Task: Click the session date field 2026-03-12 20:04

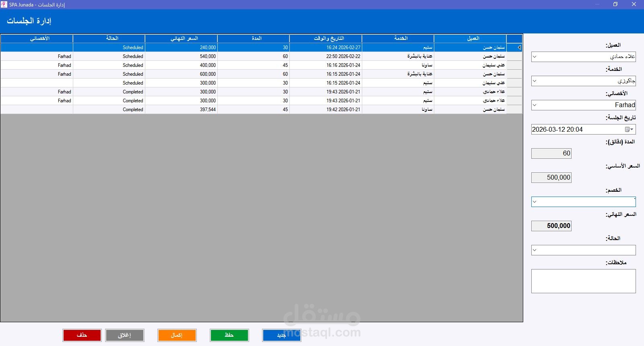Action: [578, 129]
